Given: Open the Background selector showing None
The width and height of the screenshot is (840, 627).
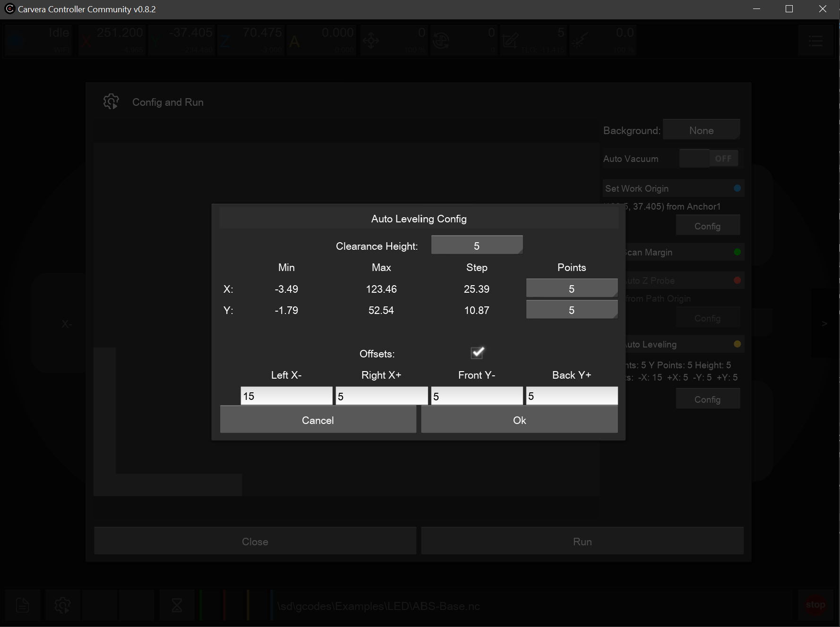Looking at the screenshot, I should [701, 130].
